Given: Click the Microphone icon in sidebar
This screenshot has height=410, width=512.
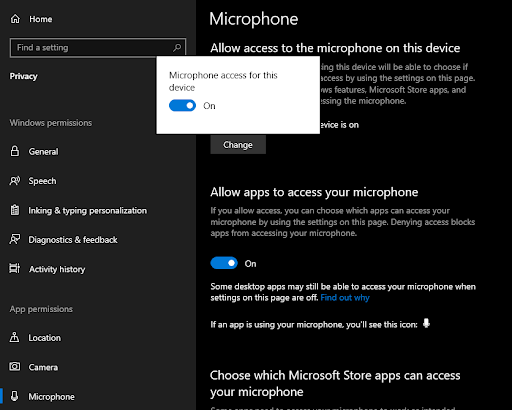Looking at the screenshot, I should [x=15, y=396].
